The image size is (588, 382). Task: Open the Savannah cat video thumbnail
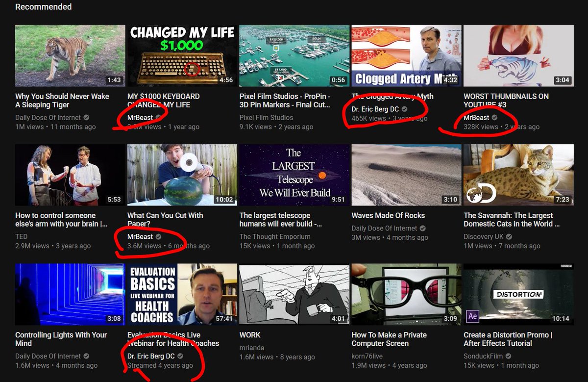pyautogui.click(x=518, y=175)
